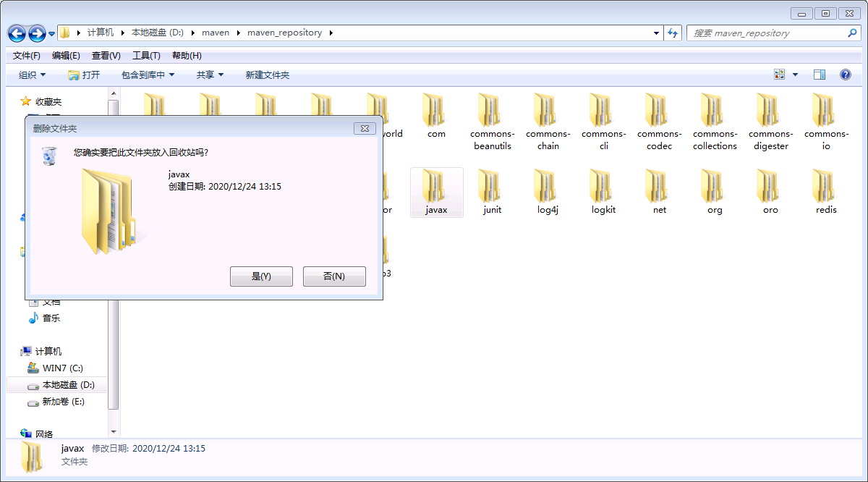Viewport: 868px width, 482px height.
Task: Expand arrow after 本地磁盘 (D:) breadcrumb
Action: pos(192,33)
